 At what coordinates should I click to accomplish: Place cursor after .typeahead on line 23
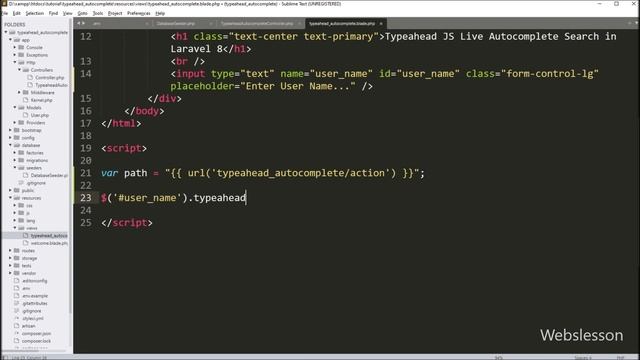[x=246, y=198]
